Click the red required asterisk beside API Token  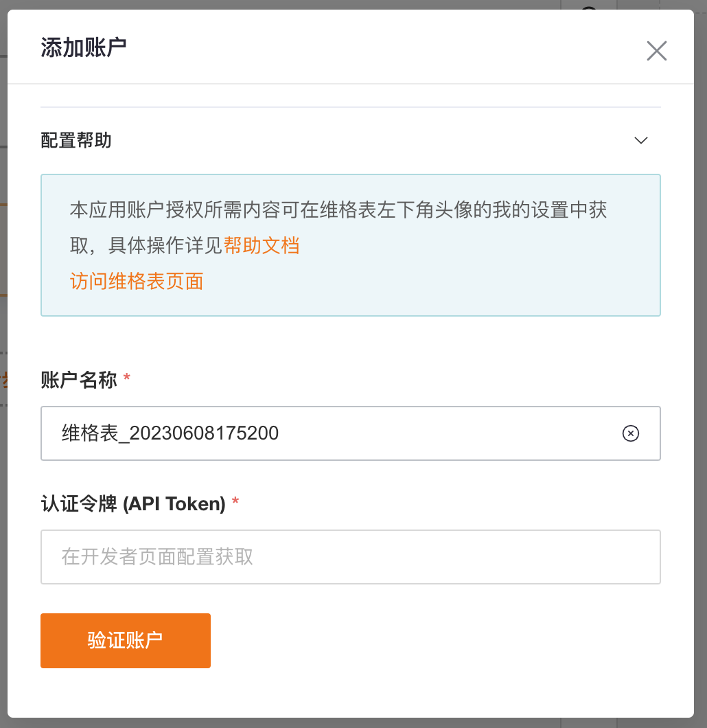click(235, 501)
